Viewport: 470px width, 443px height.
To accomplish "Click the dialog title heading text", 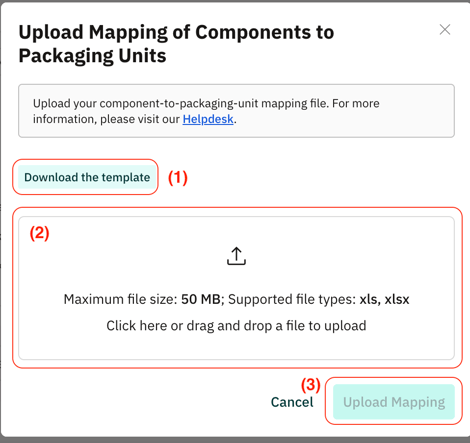I will click(x=176, y=44).
